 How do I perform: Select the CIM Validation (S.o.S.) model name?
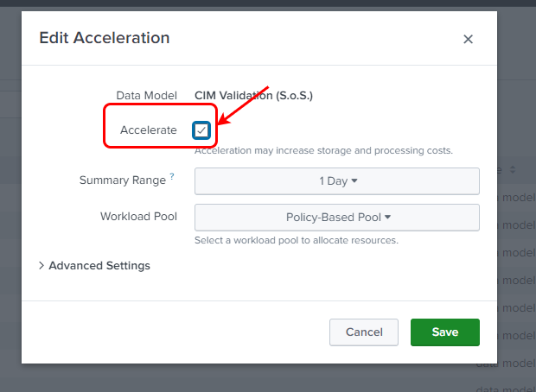[253, 96]
